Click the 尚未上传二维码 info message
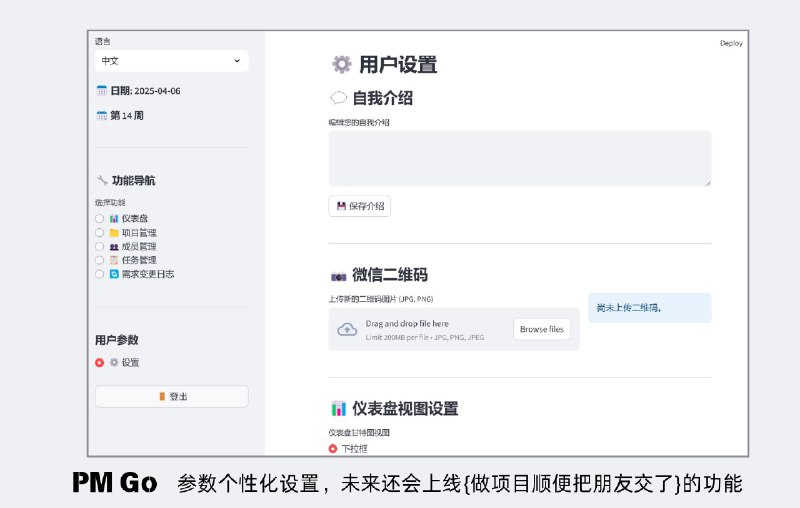Screen dimensions: 800x508 649,308
